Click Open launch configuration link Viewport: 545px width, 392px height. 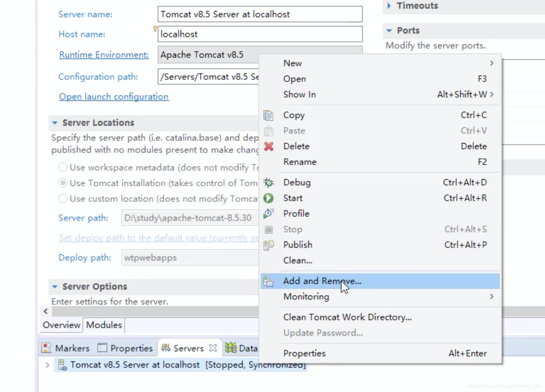114,96
